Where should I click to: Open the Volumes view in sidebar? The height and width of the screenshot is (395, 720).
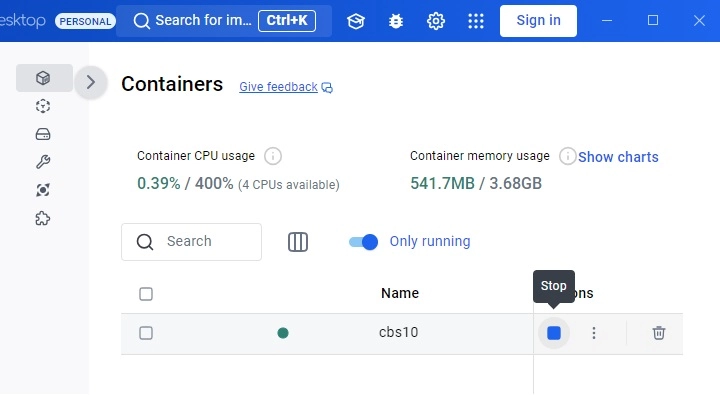pos(43,134)
